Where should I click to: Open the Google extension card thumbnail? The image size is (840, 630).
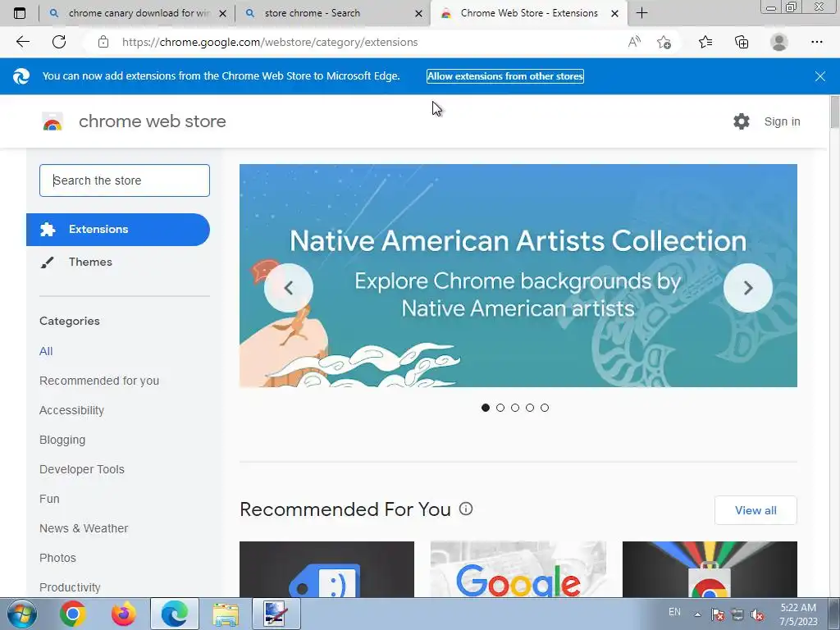point(518,569)
